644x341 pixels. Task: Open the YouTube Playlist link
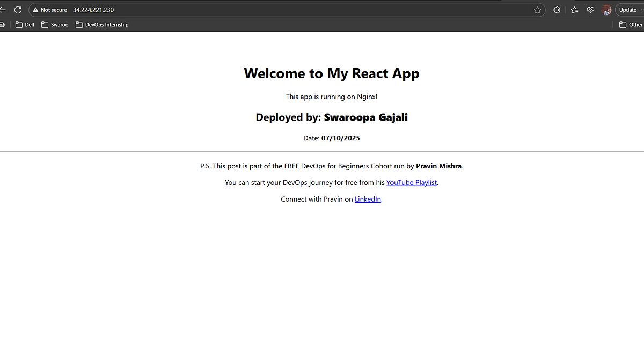(x=412, y=182)
